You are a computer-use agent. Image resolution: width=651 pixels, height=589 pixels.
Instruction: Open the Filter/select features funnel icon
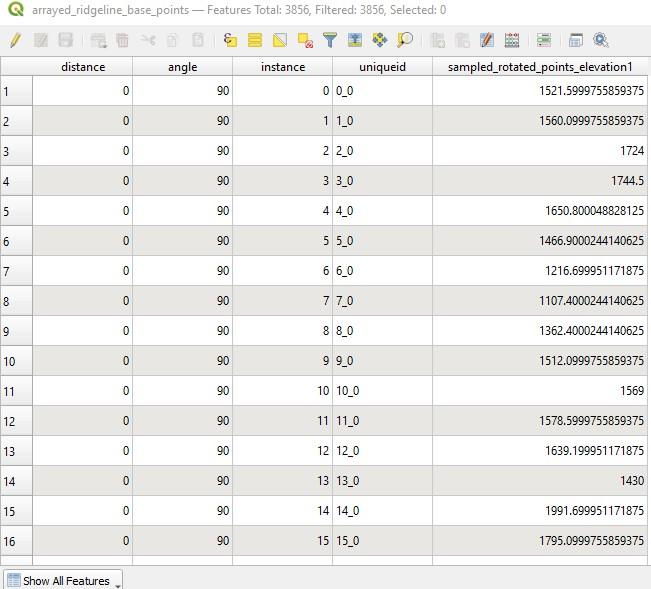330,40
